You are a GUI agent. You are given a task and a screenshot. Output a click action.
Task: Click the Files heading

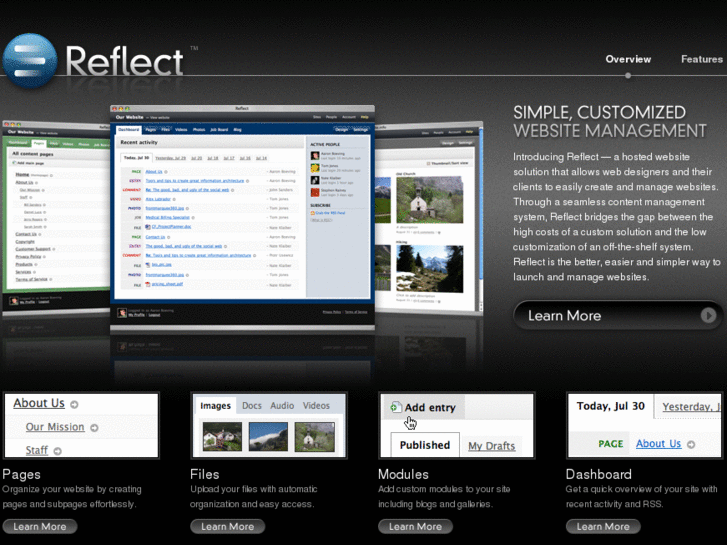(x=204, y=474)
